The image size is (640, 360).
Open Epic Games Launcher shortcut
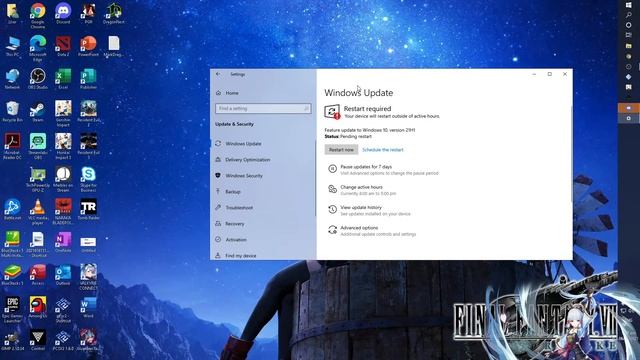[12, 309]
